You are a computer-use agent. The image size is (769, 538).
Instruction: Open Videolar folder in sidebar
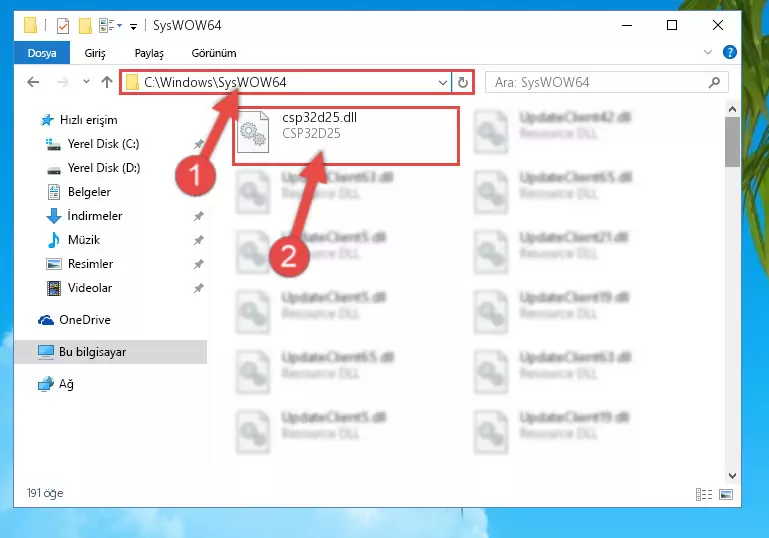tap(90, 288)
